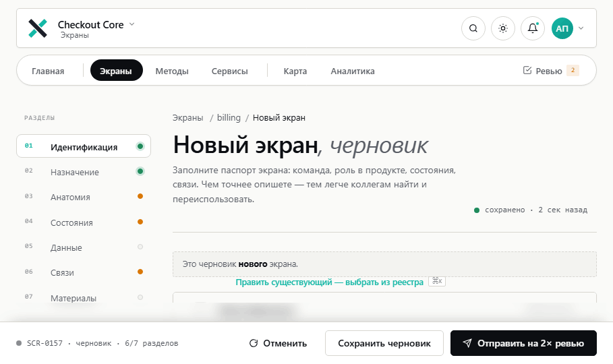Click Сохранить черновик button

(384, 343)
